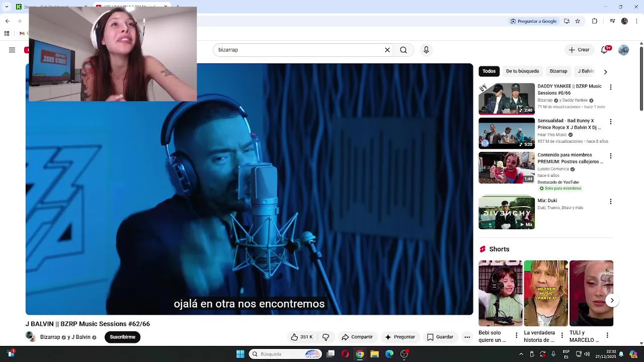644x362 pixels.
Task: Click the Bizarrap channel avatar
Action: pos(31,337)
